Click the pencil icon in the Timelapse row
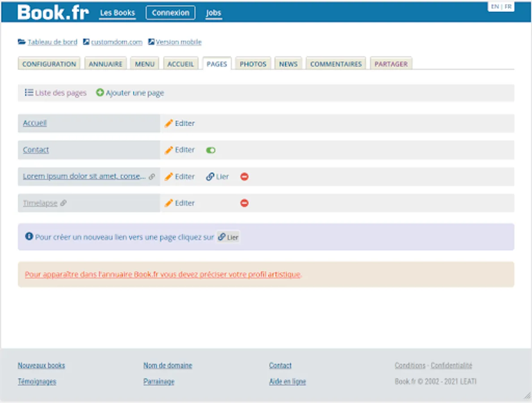 click(x=169, y=203)
